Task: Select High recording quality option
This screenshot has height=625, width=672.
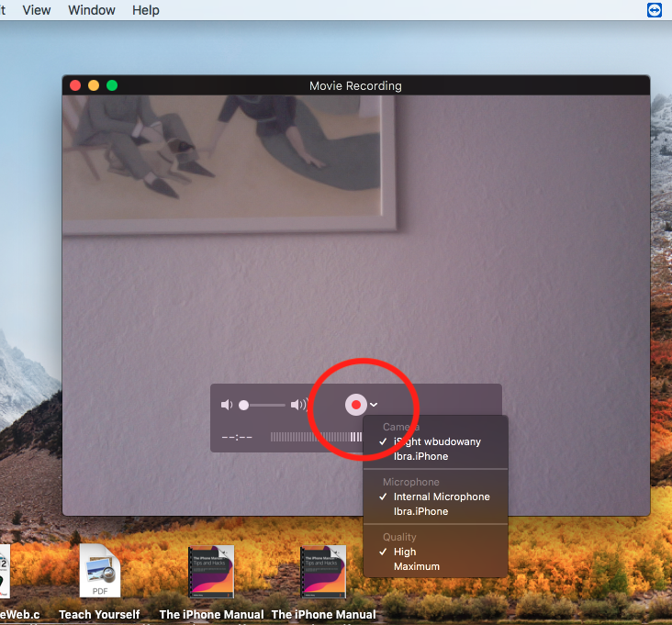Action: pyautogui.click(x=405, y=552)
